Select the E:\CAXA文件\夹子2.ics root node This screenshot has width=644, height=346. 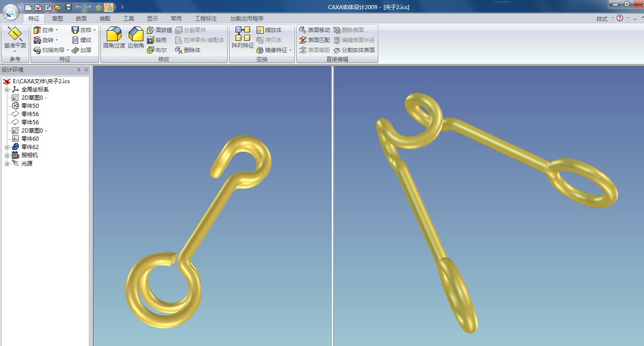coord(37,81)
